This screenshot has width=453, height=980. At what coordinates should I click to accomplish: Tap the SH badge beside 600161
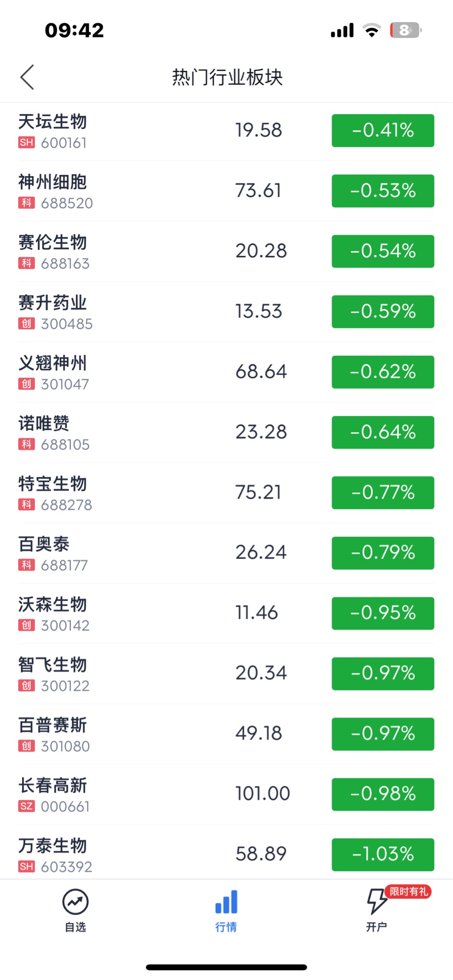point(26,143)
